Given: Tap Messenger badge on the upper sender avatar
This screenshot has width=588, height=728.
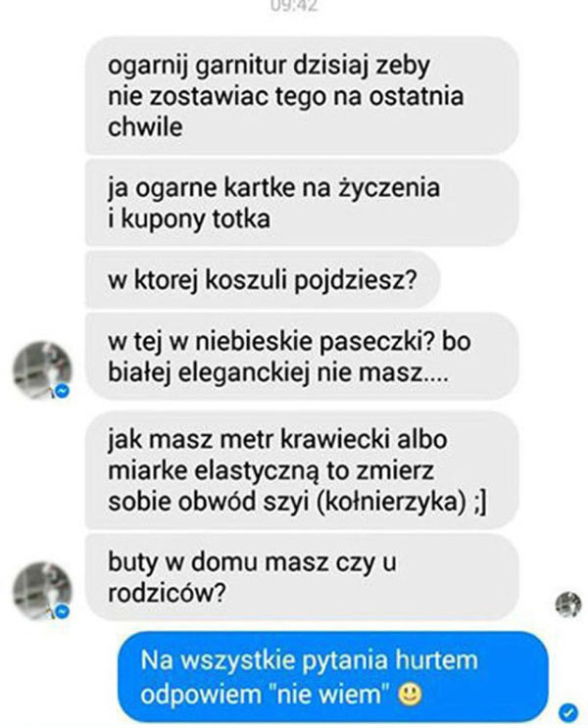Looking at the screenshot, I should pos(62,391).
